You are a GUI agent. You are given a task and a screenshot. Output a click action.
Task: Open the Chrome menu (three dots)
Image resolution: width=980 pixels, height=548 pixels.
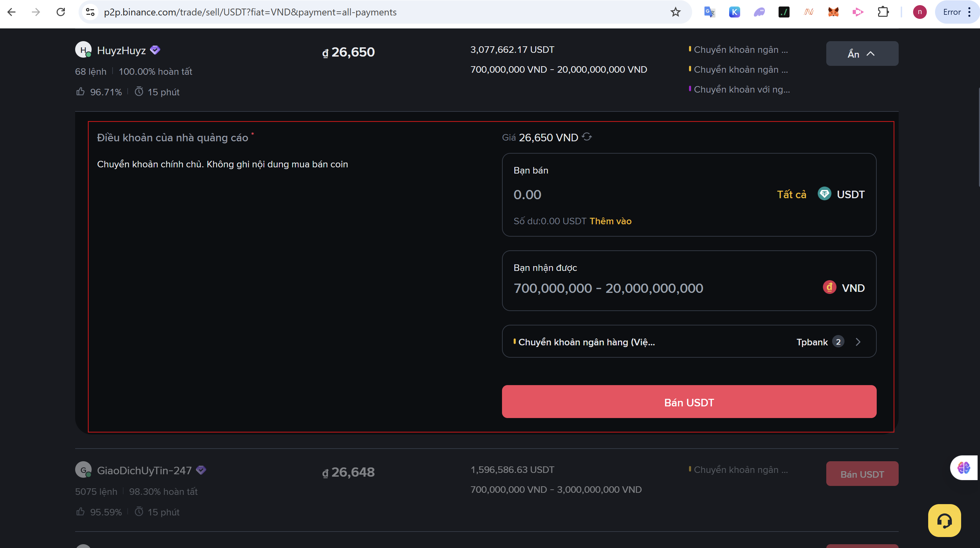(x=969, y=12)
